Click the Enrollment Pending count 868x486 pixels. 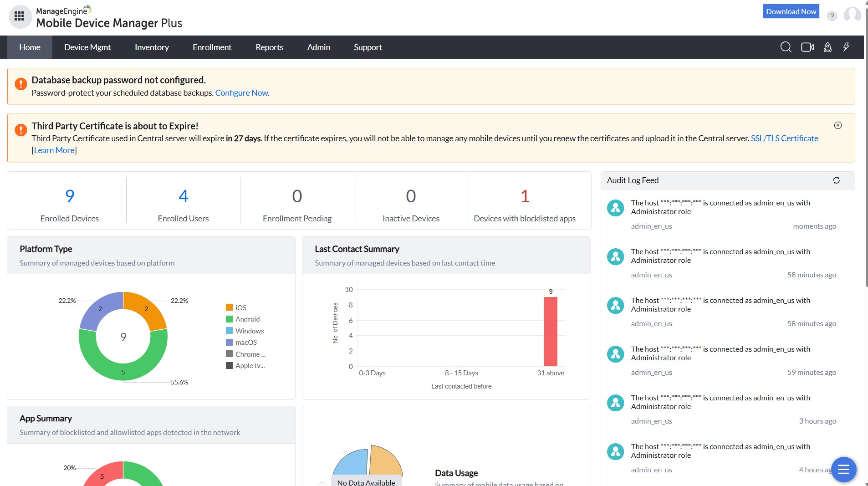[x=297, y=196]
